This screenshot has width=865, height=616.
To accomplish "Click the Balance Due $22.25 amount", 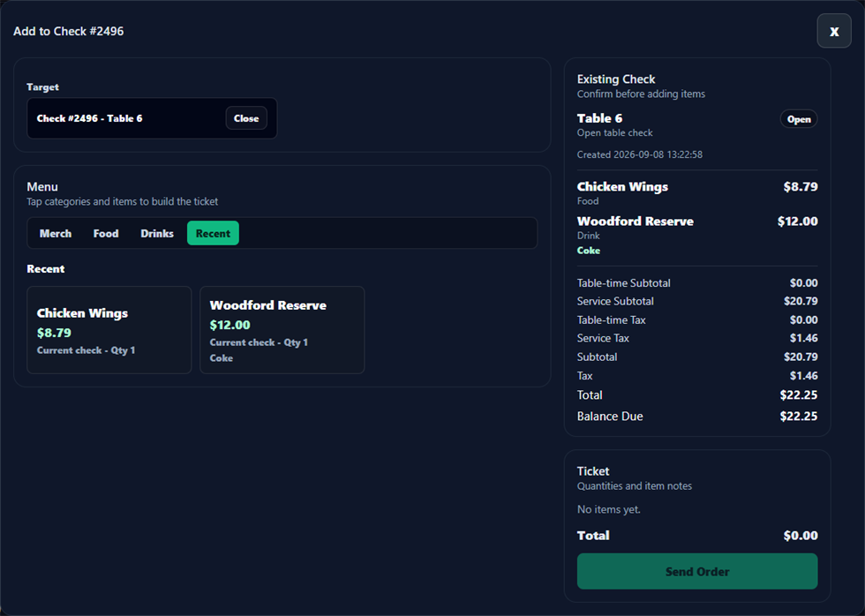I will tap(799, 417).
